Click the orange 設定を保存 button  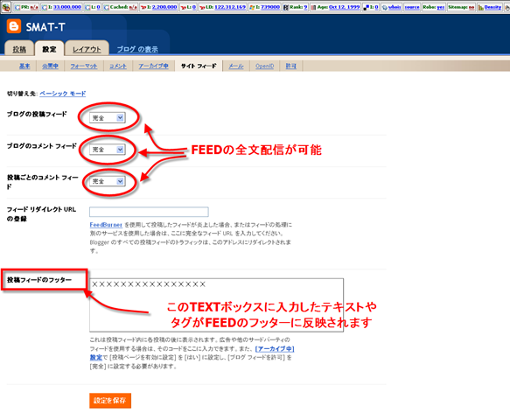[x=110, y=401]
